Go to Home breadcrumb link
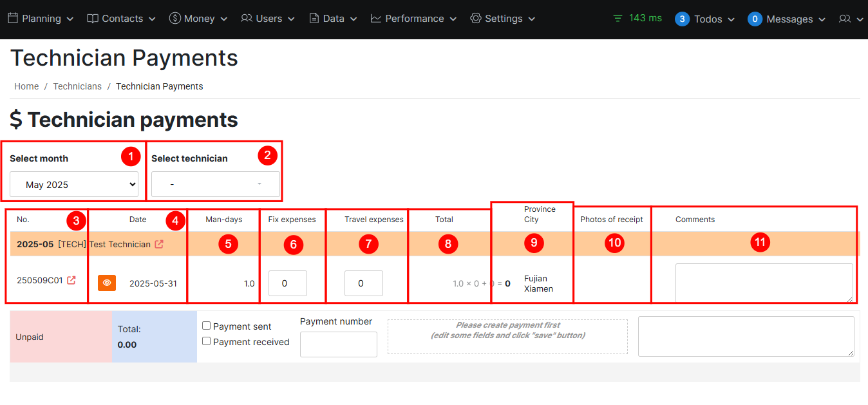This screenshot has width=868, height=405. (26, 86)
